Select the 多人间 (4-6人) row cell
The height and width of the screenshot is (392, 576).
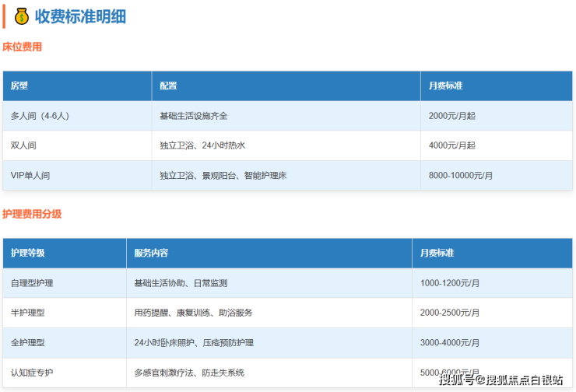[x=40, y=116]
